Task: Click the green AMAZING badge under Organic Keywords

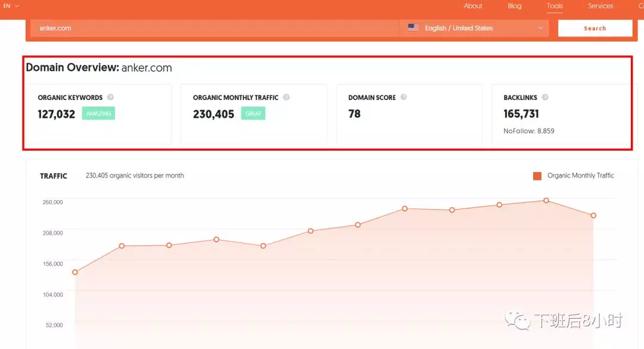Action: tap(98, 113)
